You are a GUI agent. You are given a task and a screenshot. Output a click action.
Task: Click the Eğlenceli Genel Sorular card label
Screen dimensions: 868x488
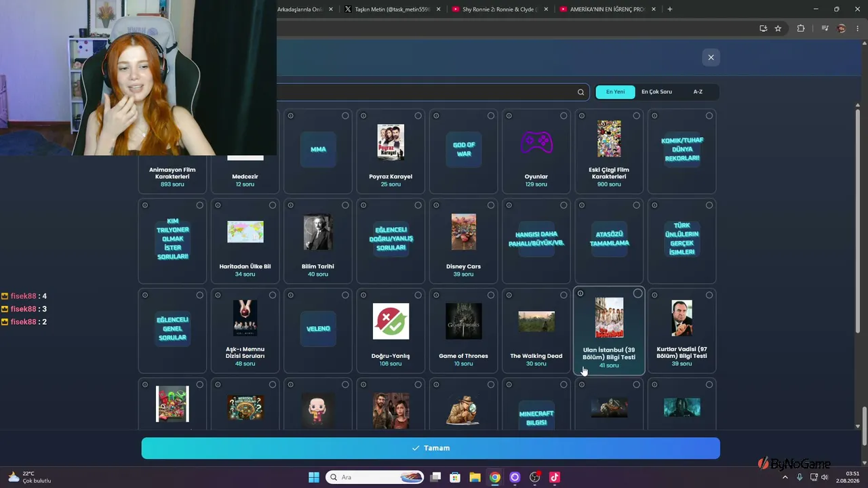[x=172, y=329]
